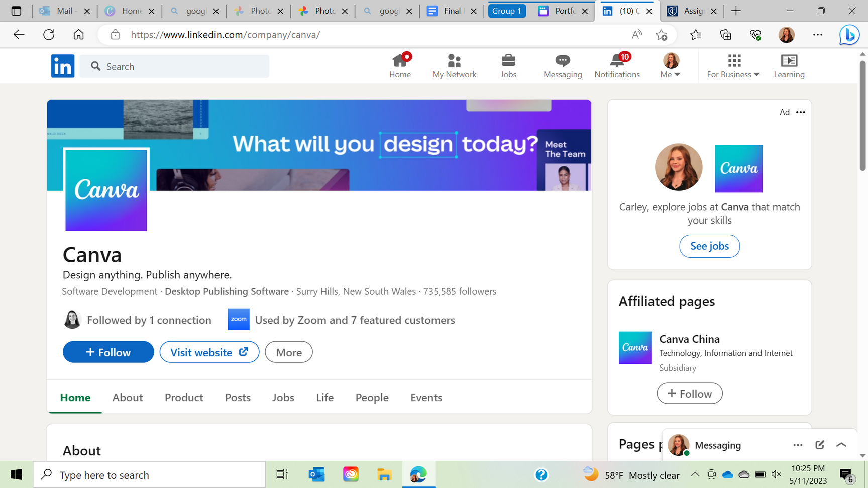Open Edge profile avatar
The image size is (868, 488).
[787, 35]
